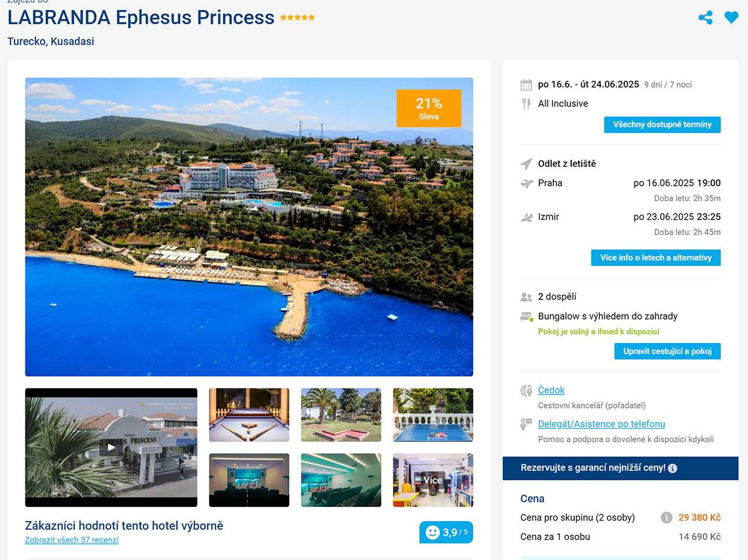Image resolution: width=748 pixels, height=560 pixels.
Task: Play the hotel video
Action: (111, 447)
